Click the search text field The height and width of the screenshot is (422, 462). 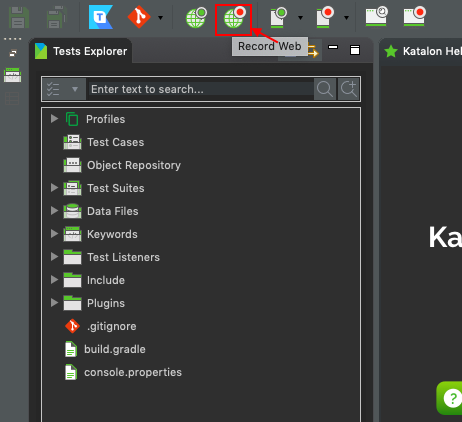coord(201,89)
